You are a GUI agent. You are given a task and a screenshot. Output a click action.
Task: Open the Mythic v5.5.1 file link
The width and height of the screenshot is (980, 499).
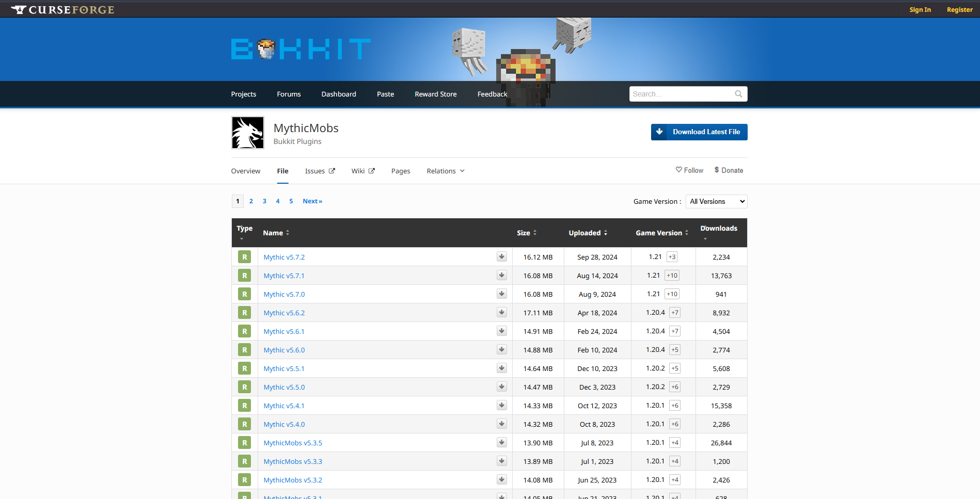284,368
